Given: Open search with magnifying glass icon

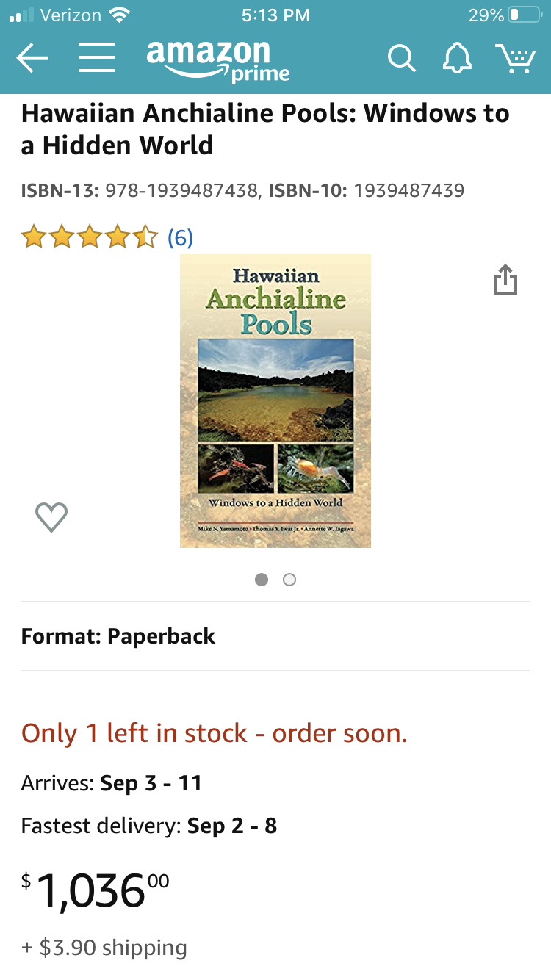Looking at the screenshot, I should click(401, 58).
